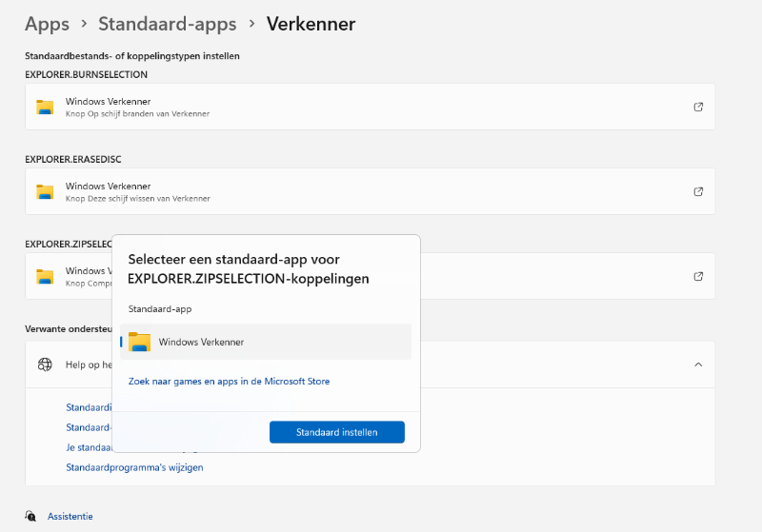Click folder icon in EXPLORER.BURNSELECTION row
This screenshot has width=762, height=532.
[x=45, y=107]
